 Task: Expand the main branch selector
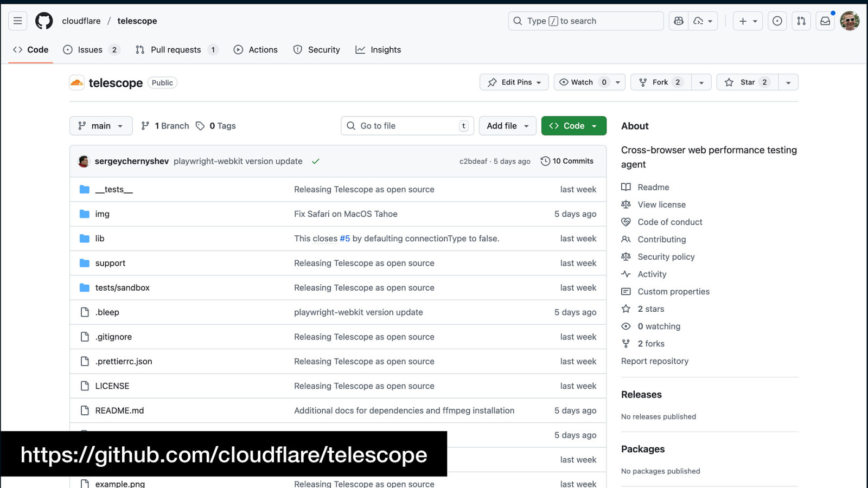pos(101,126)
